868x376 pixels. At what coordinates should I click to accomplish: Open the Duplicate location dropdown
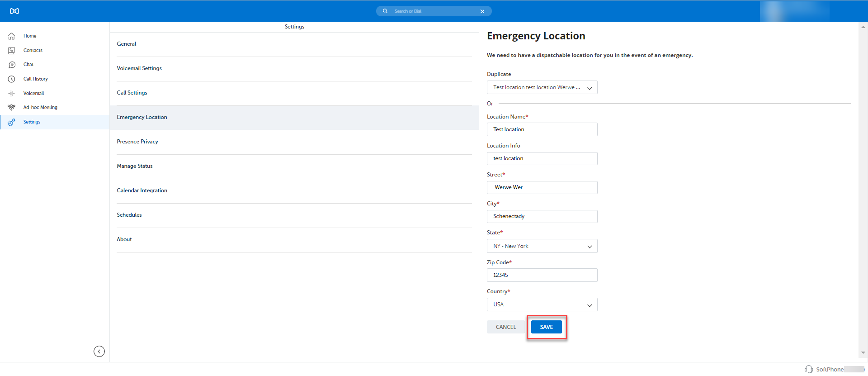(542, 87)
